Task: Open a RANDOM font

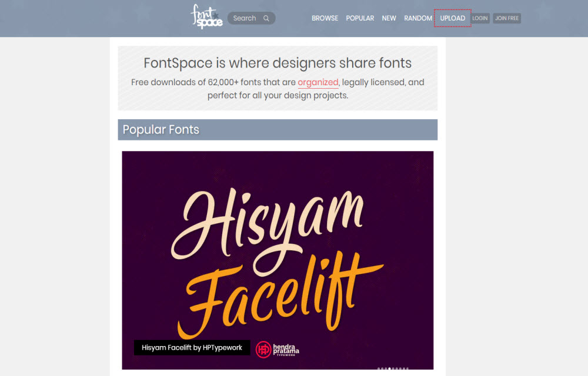Action: click(x=418, y=18)
